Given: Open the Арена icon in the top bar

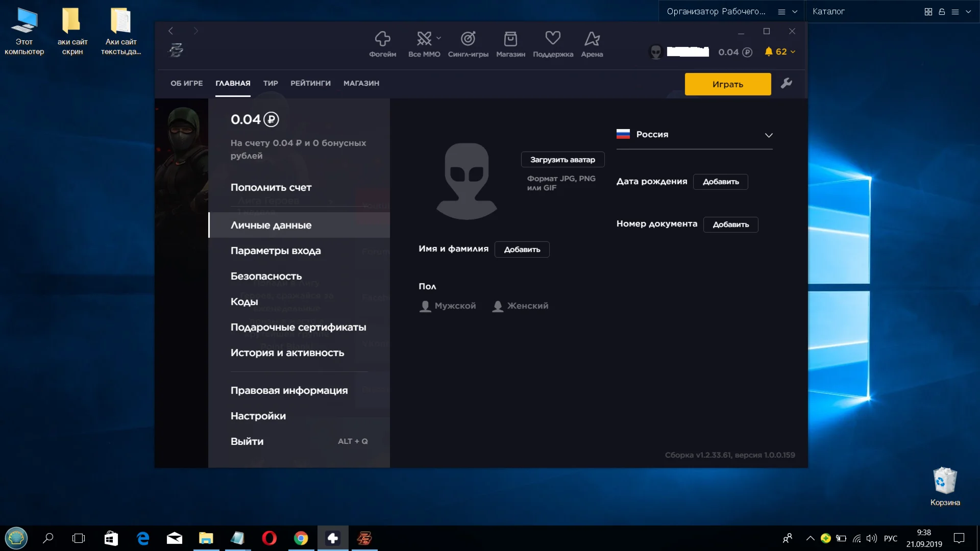Looking at the screenshot, I should coord(592,40).
